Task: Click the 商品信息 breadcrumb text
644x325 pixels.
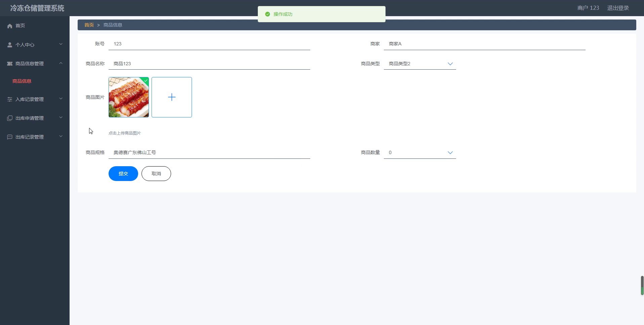Action: point(113,25)
